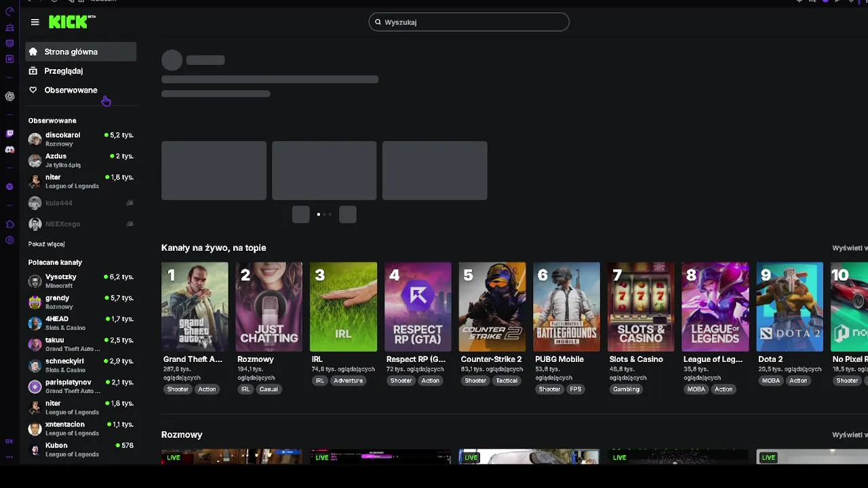Go to Strona główna
The width and height of the screenshot is (868, 488).
coord(81,52)
